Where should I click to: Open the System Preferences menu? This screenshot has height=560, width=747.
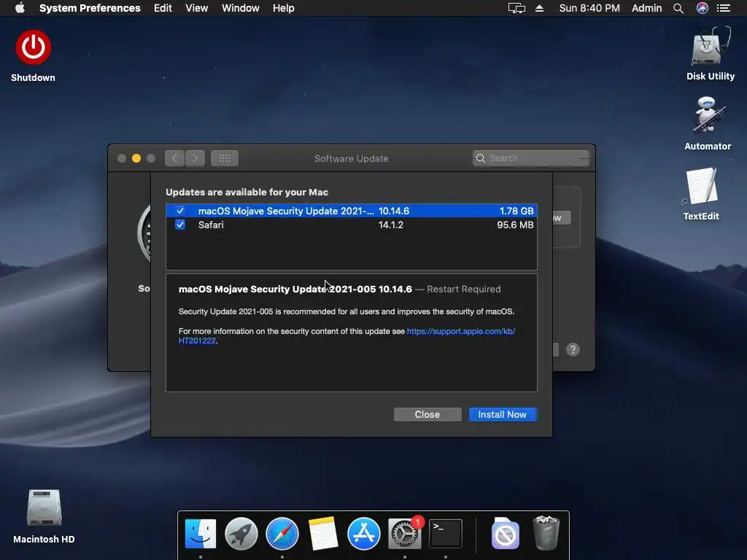90,8
